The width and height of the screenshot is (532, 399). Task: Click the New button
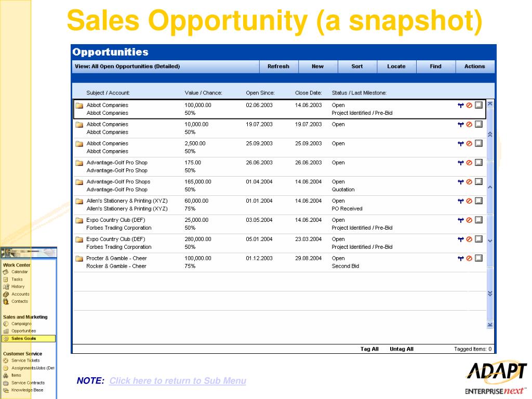click(317, 66)
